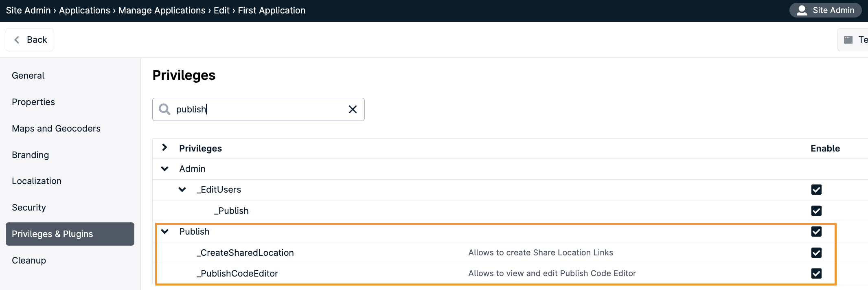The width and height of the screenshot is (868, 290).
Task: Disable the _PublishCodeEditor privilege checkbox
Action: click(x=816, y=273)
